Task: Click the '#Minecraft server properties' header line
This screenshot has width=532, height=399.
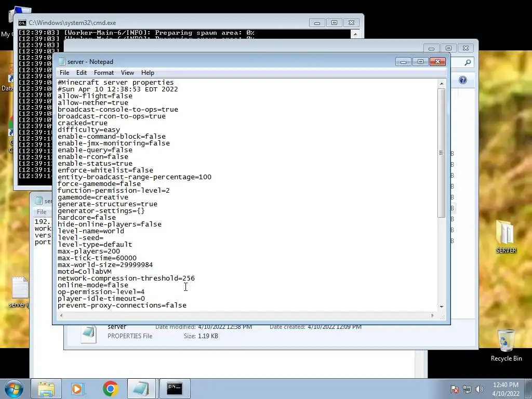Action: tap(116, 83)
